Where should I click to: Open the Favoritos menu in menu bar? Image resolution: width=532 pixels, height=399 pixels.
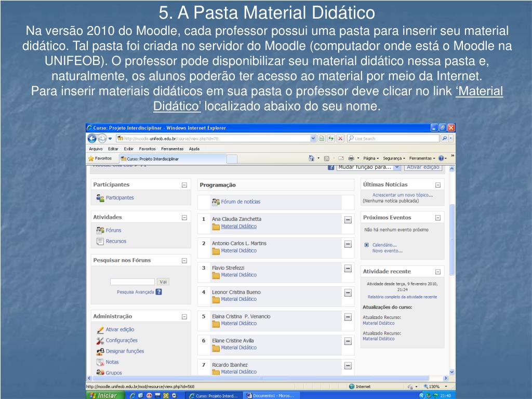click(147, 149)
